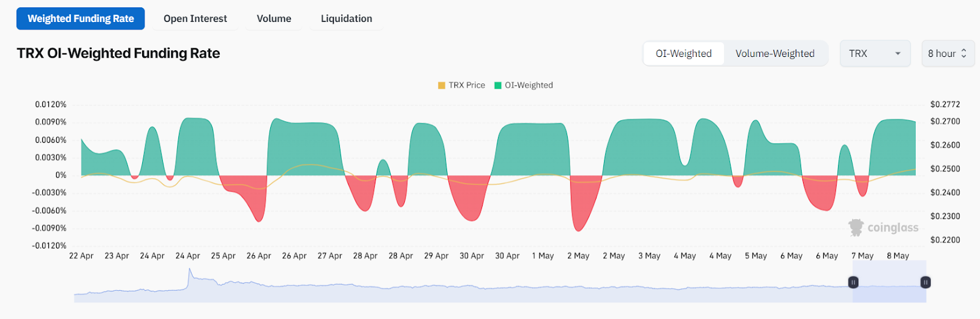Click the 1 May date label

543,256
